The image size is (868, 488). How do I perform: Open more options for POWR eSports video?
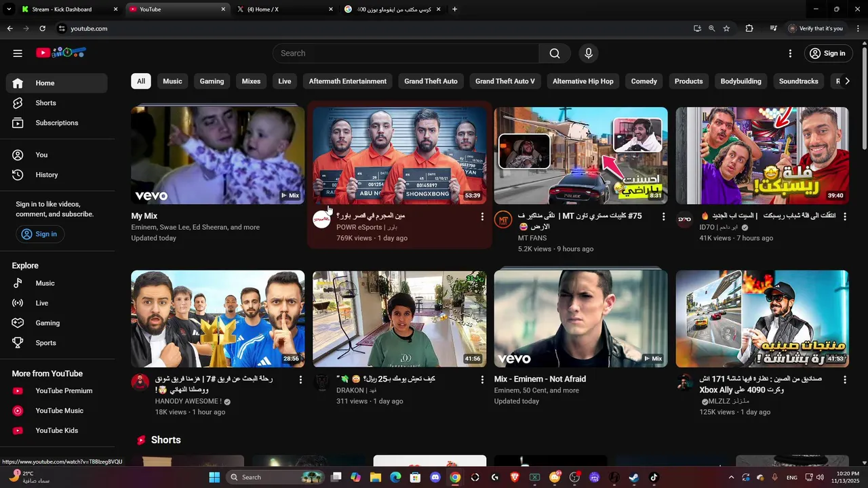coord(482,216)
